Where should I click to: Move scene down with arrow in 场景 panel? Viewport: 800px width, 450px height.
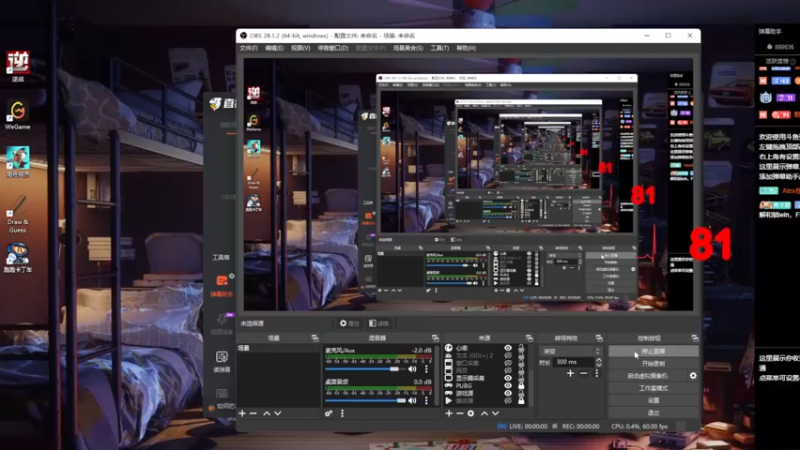point(278,413)
